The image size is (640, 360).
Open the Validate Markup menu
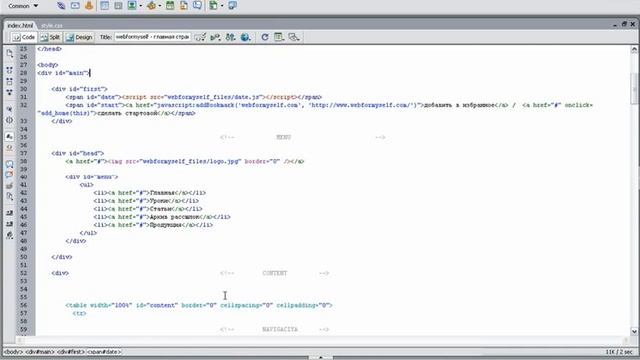(215, 37)
